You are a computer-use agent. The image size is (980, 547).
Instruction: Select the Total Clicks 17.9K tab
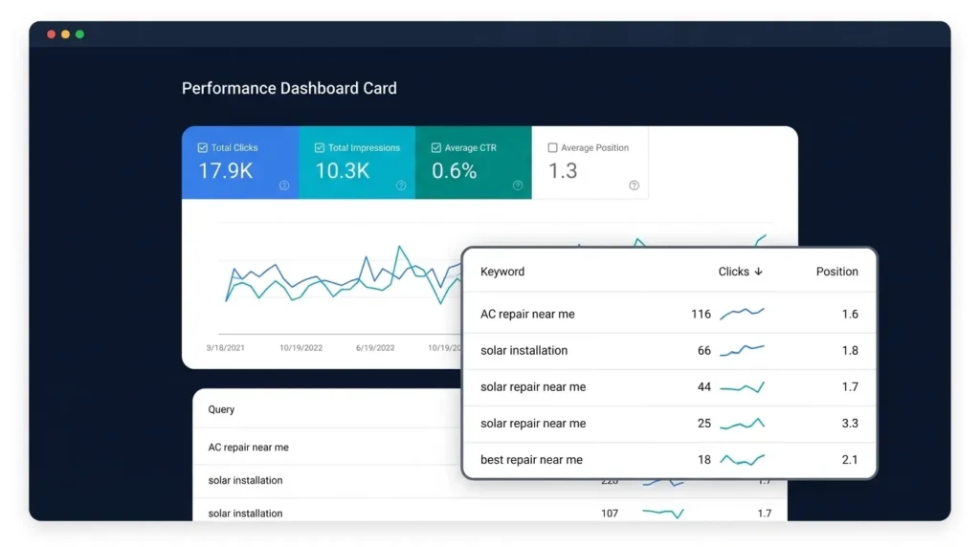click(x=240, y=163)
